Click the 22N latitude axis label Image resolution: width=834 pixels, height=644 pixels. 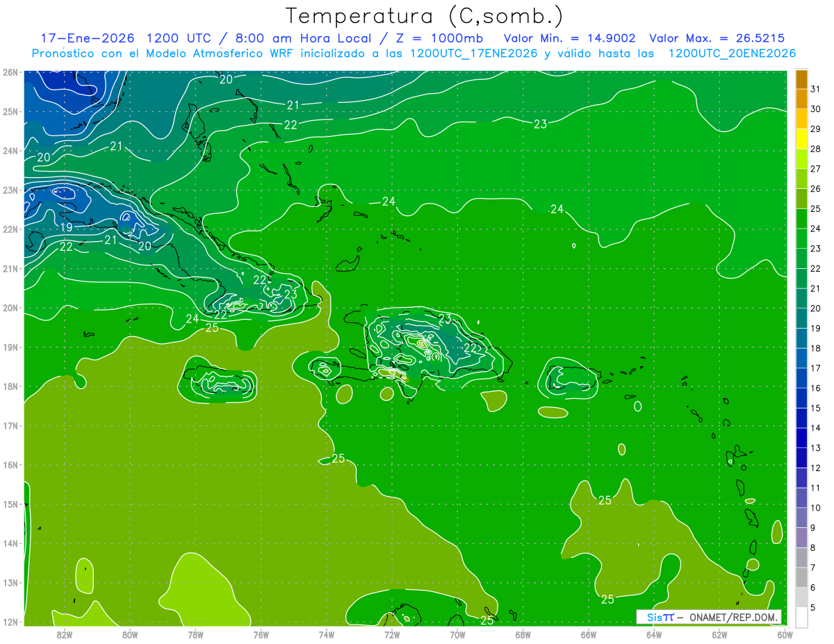pos(10,229)
